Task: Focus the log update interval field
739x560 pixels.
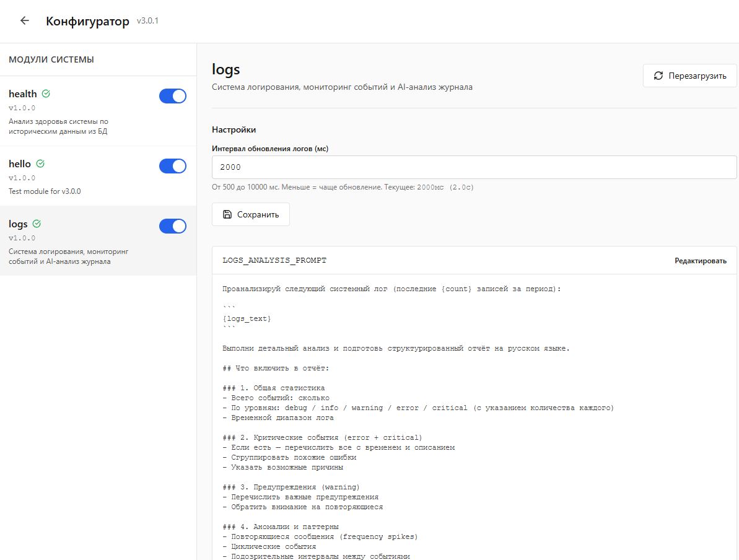Action: [474, 167]
